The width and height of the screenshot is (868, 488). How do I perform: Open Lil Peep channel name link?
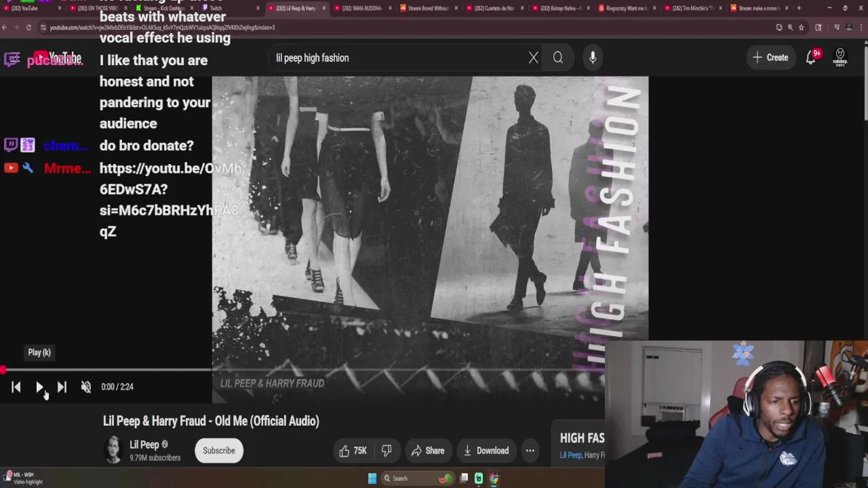(144, 445)
